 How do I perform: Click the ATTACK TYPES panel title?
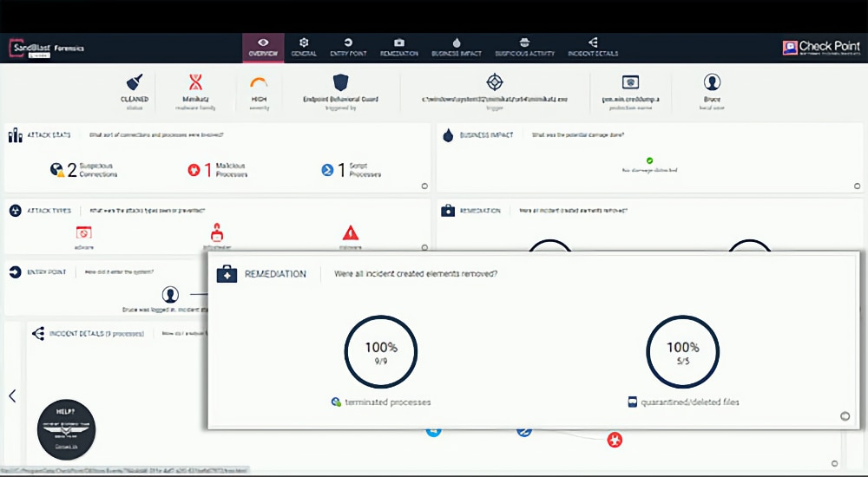pyautogui.click(x=49, y=211)
